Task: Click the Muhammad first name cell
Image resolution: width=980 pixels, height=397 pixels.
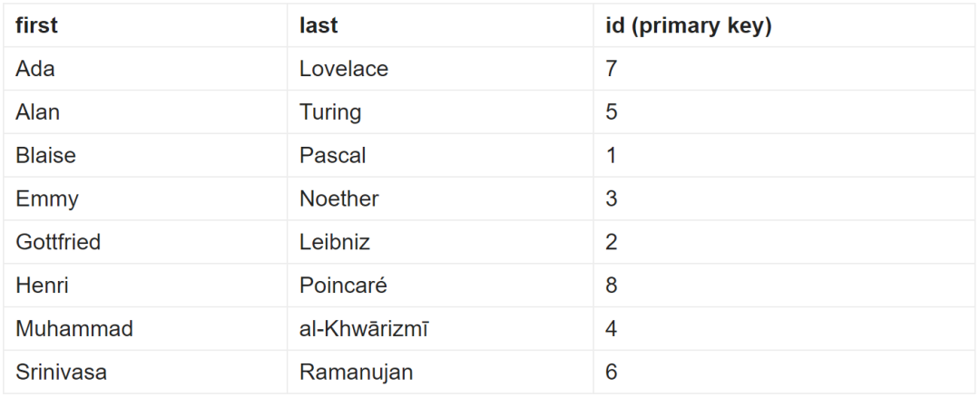Action: tap(74, 329)
